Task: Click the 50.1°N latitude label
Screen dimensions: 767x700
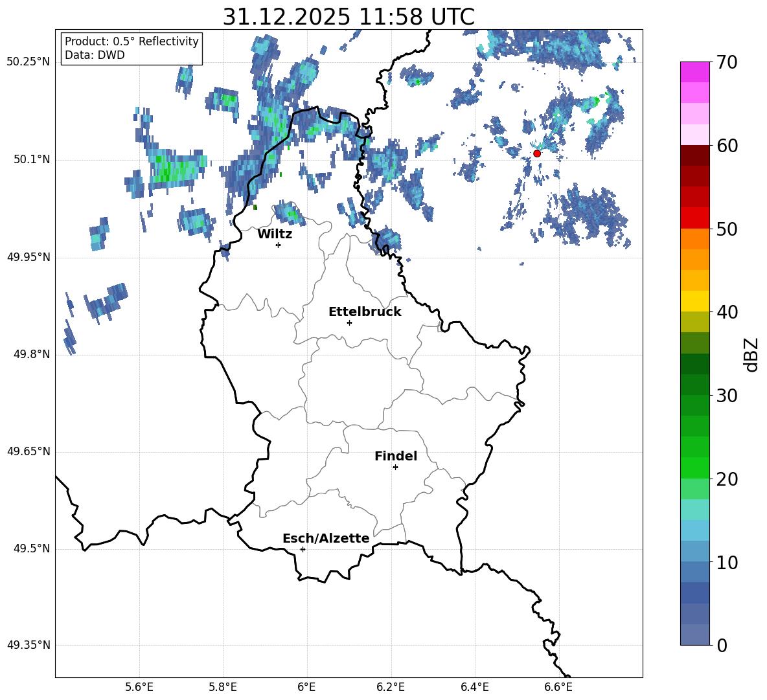Action: [x=32, y=159]
